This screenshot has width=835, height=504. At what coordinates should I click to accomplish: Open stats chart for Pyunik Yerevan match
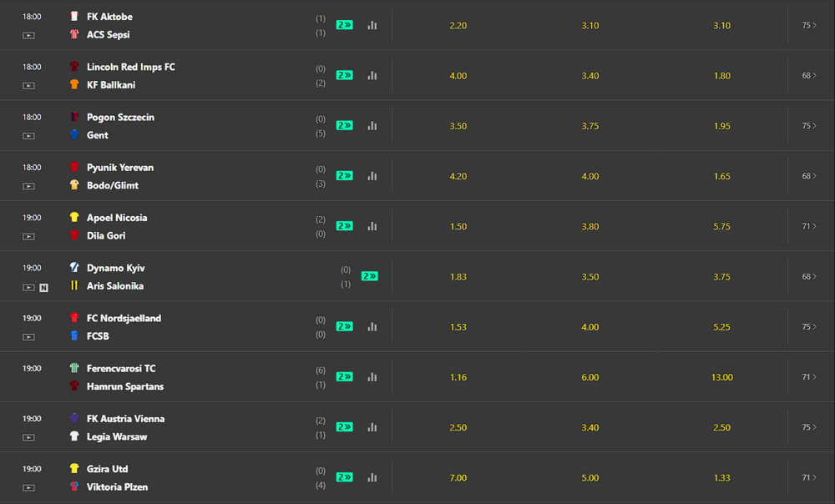(x=372, y=176)
